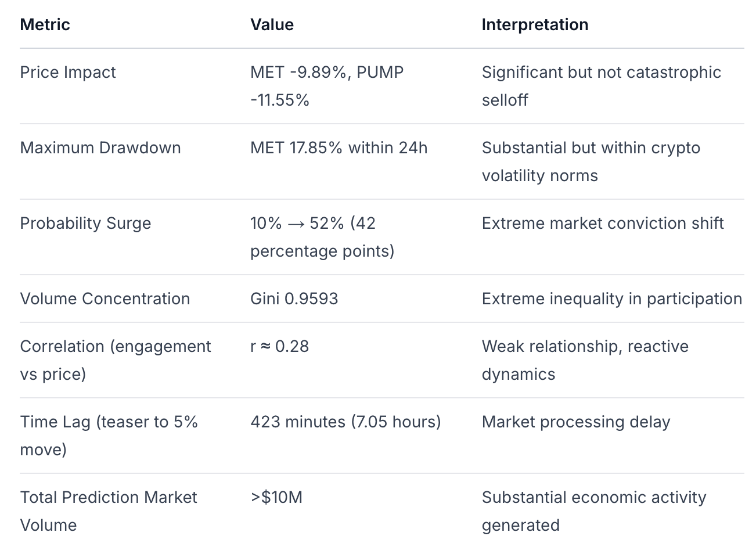Click 'Extreme inequality in participation' text
The image size is (756, 554).
point(612,298)
